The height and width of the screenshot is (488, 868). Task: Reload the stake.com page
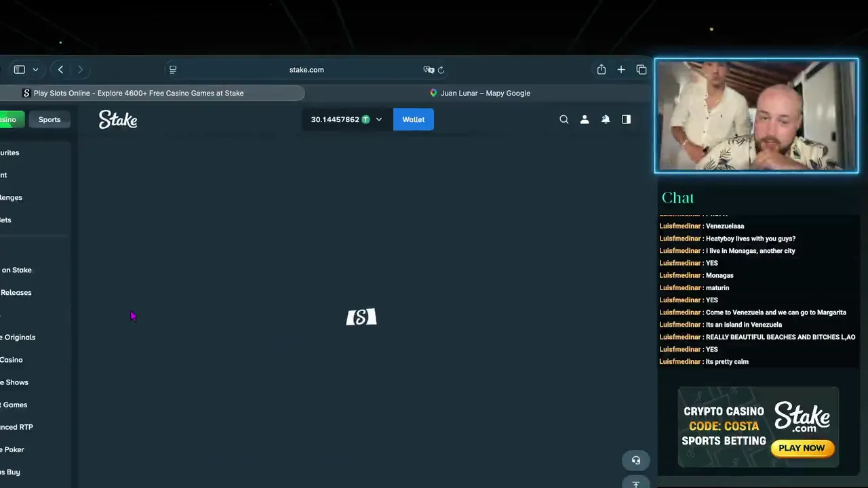tap(441, 70)
